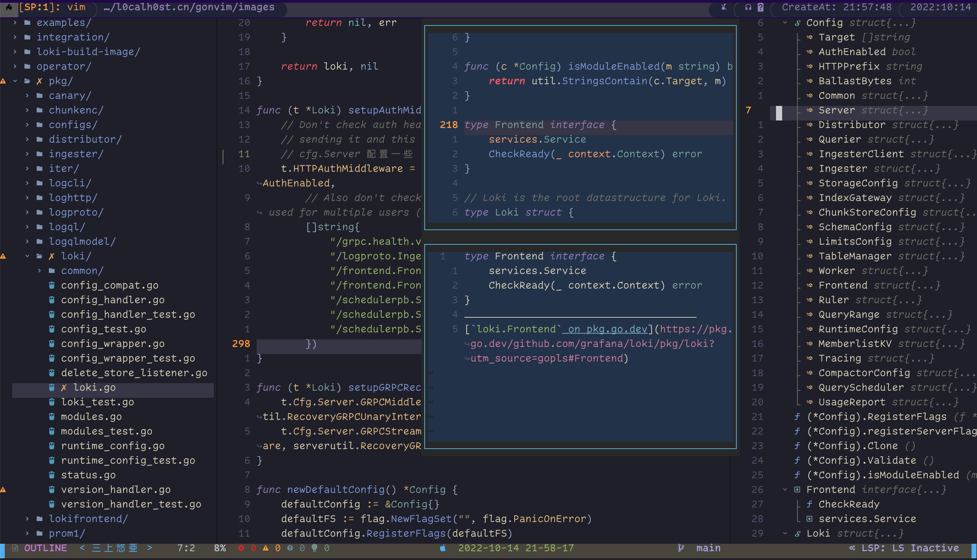Click the headphones icon in top bar
Image resolution: width=977 pixels, height=560 pixels.
748,7
